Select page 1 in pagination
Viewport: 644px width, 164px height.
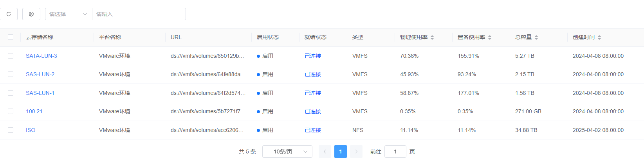[x=341, y=152]
